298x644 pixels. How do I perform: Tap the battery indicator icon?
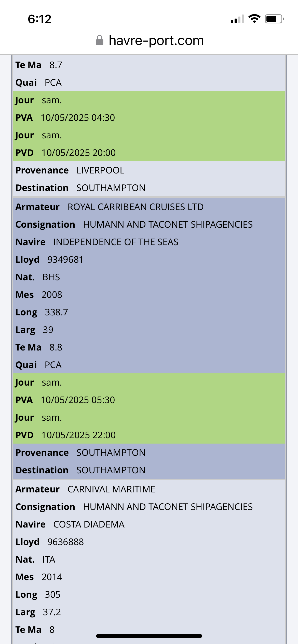coord(274,19)
